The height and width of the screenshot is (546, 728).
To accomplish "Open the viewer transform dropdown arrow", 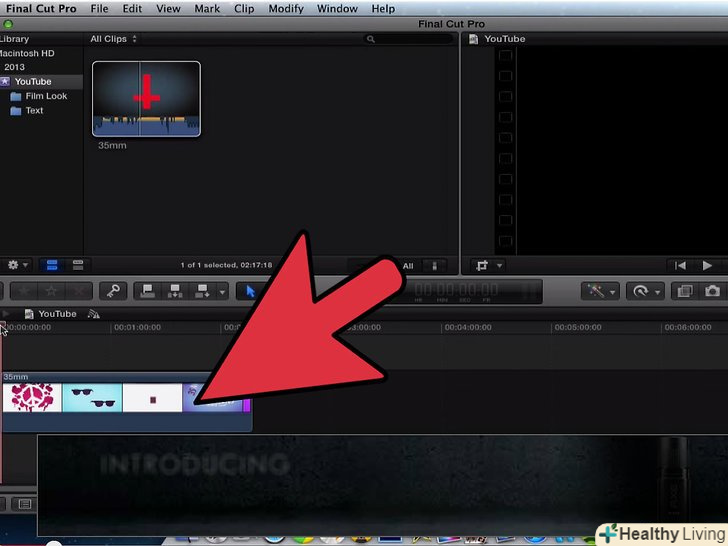I will pyautogui.click(x=500, y=266).
